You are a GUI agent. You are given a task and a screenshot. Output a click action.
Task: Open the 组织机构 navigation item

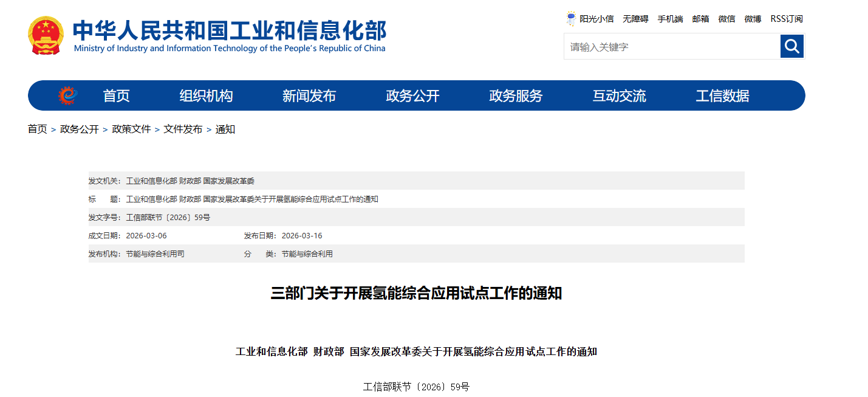pos(206,96)
